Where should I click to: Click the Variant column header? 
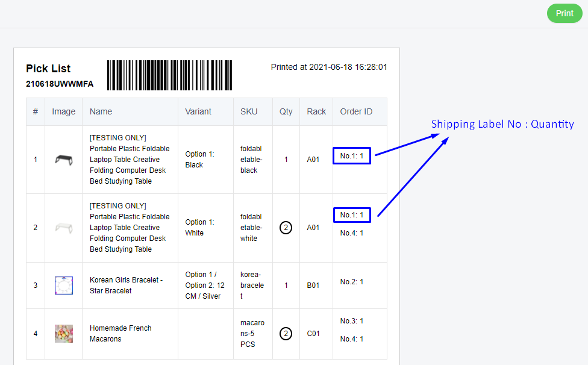(x=198, y=111)
